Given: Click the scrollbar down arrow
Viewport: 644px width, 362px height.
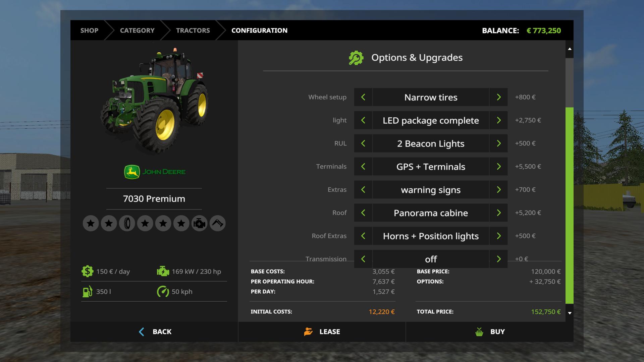Looking at the screenshot, I should click(x=570, y=313).
